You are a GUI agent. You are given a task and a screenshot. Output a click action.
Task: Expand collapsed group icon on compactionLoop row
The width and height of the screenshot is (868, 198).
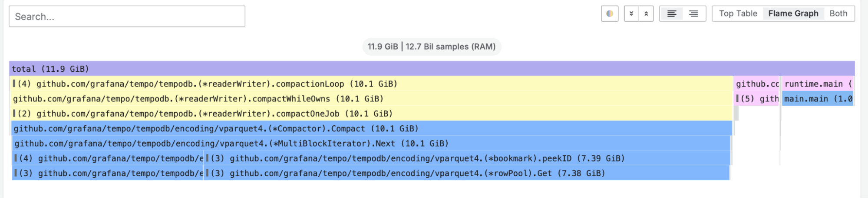click(14, 84)
